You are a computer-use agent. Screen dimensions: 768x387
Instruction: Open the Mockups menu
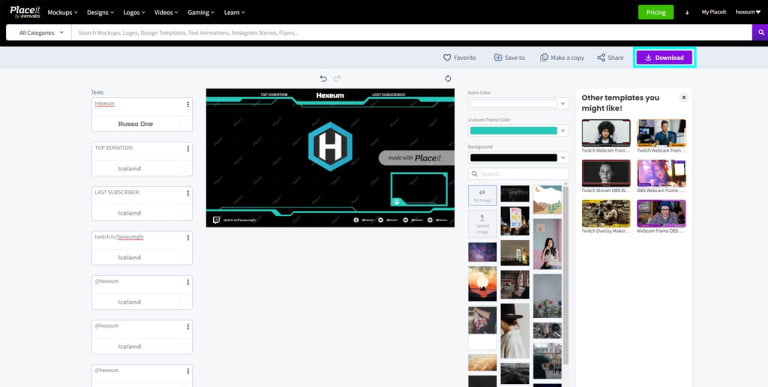click(62, 12)
